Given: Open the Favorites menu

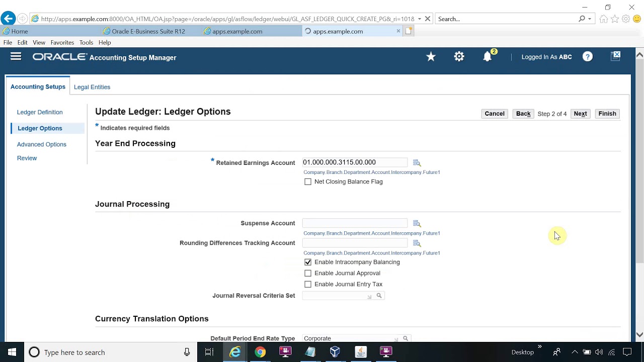Looking at the screenshot, I should point(62,43).
